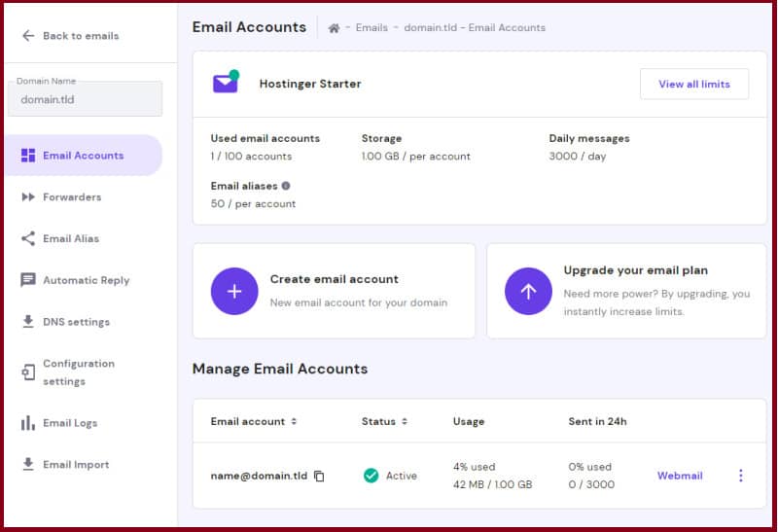Screen dimensions: 778x532
Task: Click the 42 MB / 1.00 GB usage text
Action: [492, 484]
